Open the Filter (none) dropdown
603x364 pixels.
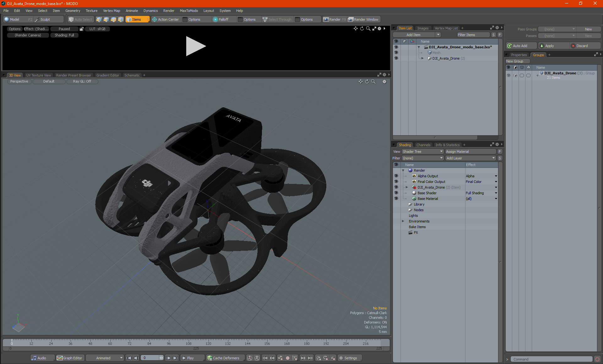click(x=423, y=158)
